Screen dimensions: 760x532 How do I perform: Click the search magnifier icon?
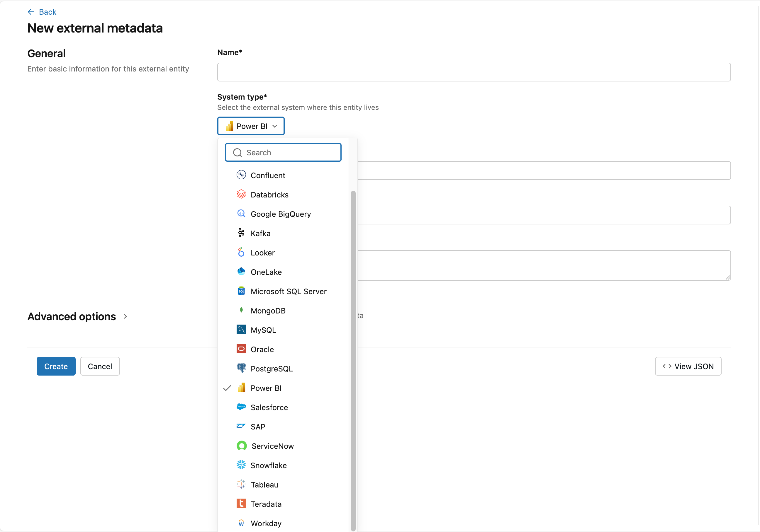point(237,152)
